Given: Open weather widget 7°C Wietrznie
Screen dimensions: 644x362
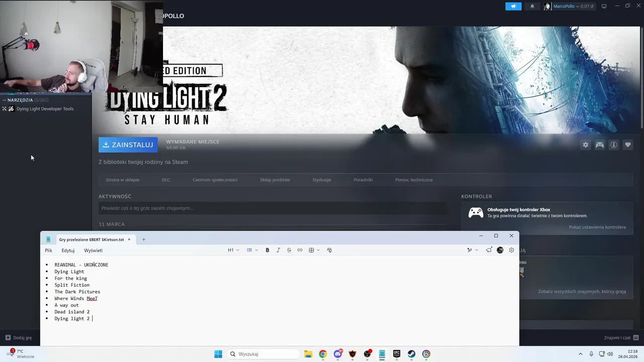Looking at the screenshot, I should (20, 354).
